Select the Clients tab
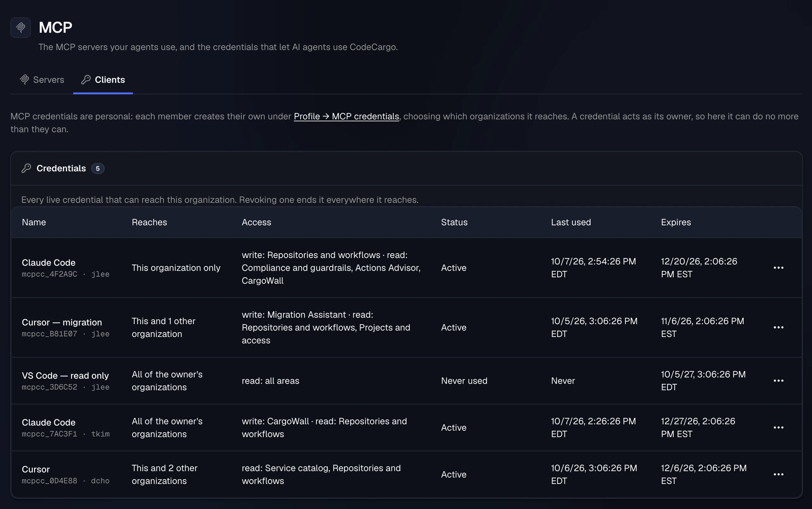Viewport: 812px width, 509px height. pos(103,80)
